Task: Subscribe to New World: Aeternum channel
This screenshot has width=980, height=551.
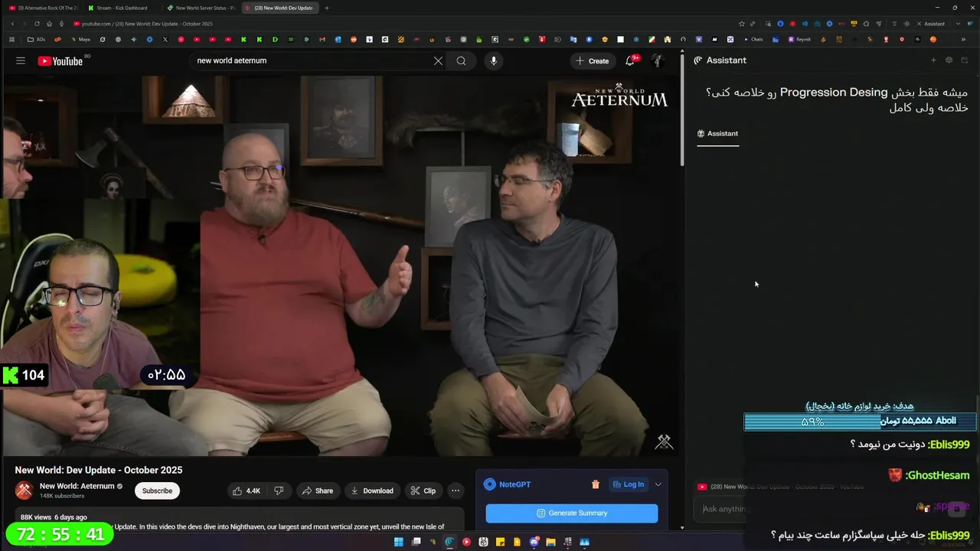Action: tap(157, 491)
